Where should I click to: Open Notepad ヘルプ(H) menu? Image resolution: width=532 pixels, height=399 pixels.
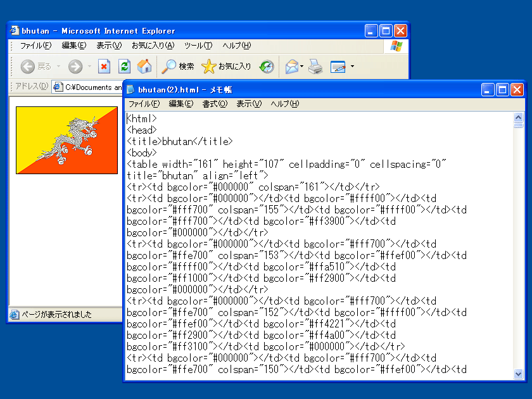(x=285, y=104)
